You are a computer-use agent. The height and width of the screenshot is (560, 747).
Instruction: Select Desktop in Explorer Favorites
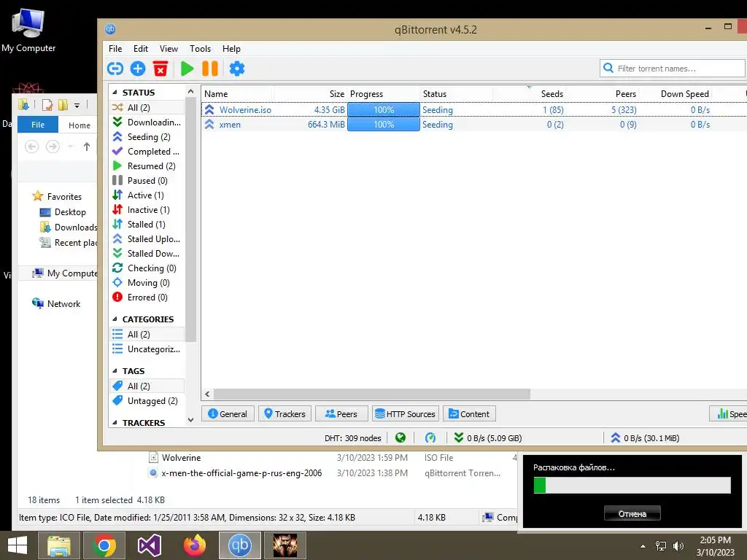(x=70, y=212)
